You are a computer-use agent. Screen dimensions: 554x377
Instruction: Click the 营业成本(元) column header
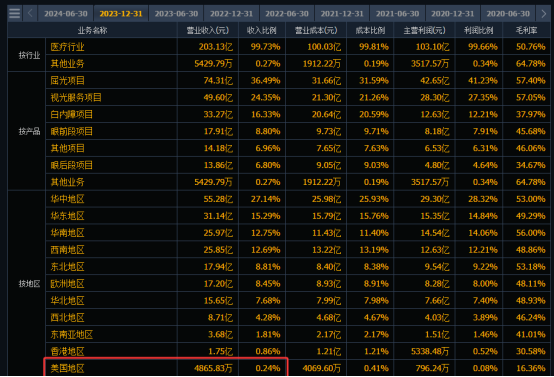click(316, 30)
